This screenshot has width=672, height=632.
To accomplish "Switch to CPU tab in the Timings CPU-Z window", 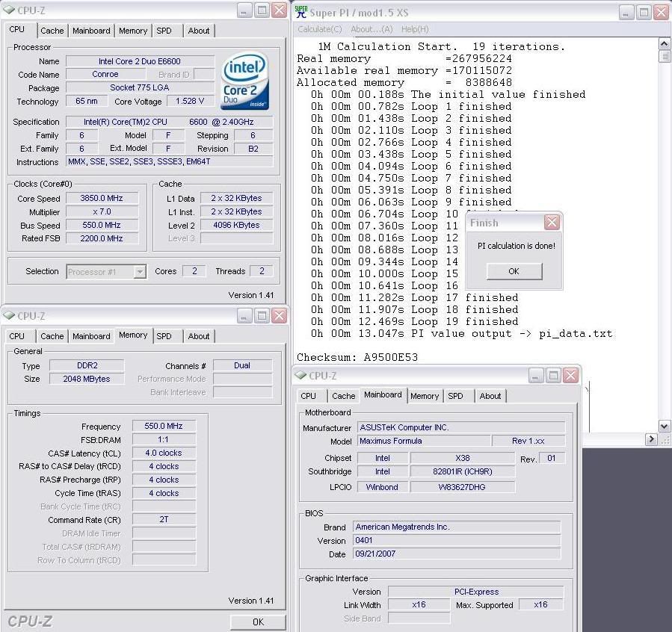I will pyautogui.click(x=16, y=336).
